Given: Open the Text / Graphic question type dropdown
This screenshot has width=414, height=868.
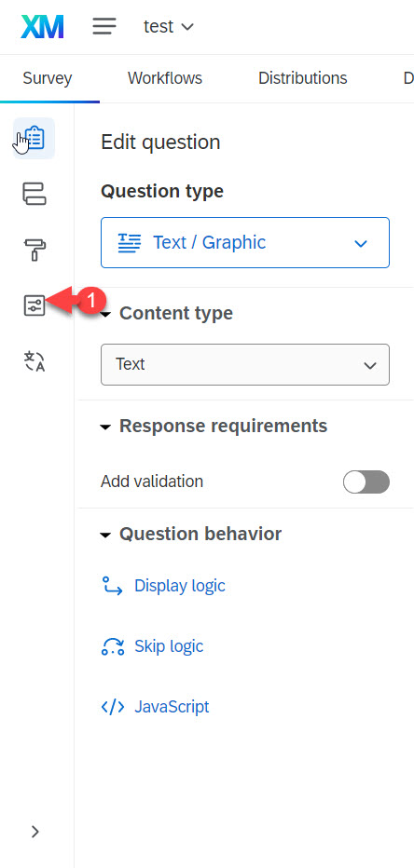Looking at the screenshot, I should [x=245, y=242].
